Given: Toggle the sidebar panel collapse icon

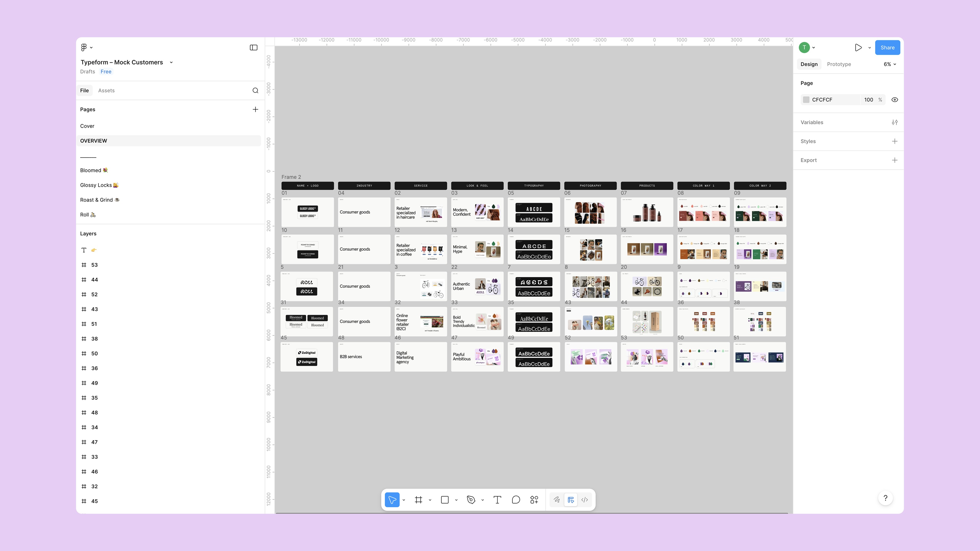Looking at the screenshot, I should click(253, 47).
